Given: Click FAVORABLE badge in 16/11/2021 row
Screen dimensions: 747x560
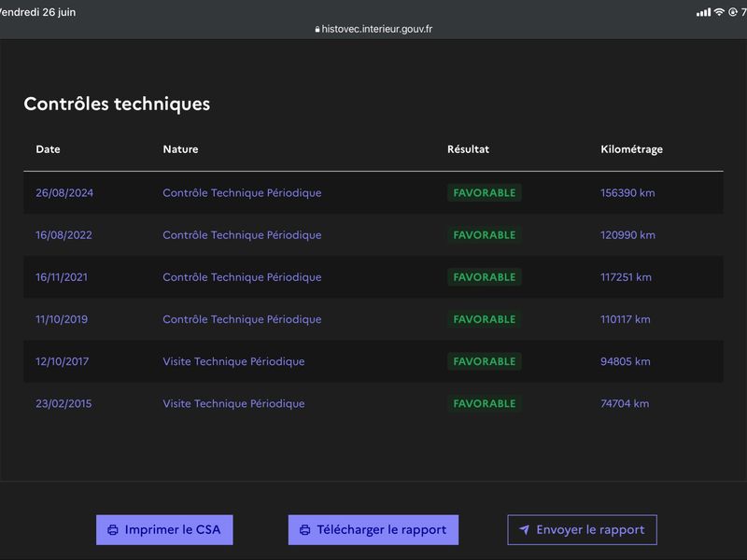Looking at the screenshot, I should 484,277.
